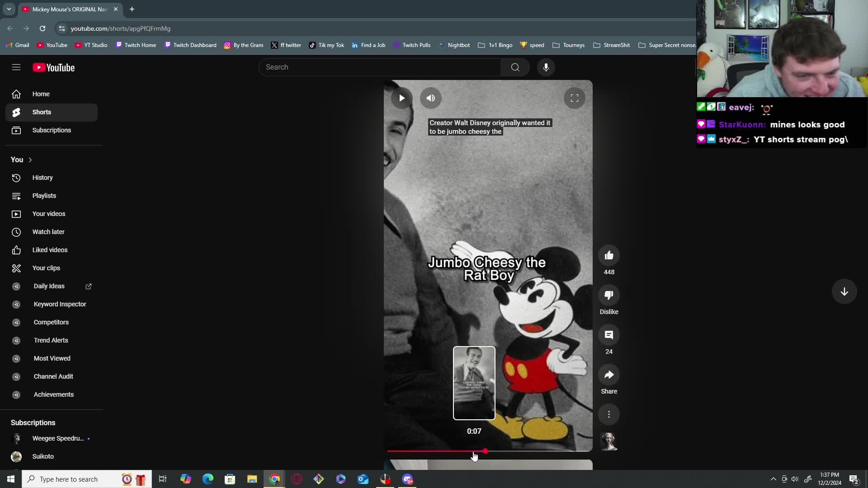Open Channel Audit tool
Screen dimensions: 868x488
(52, 376)
